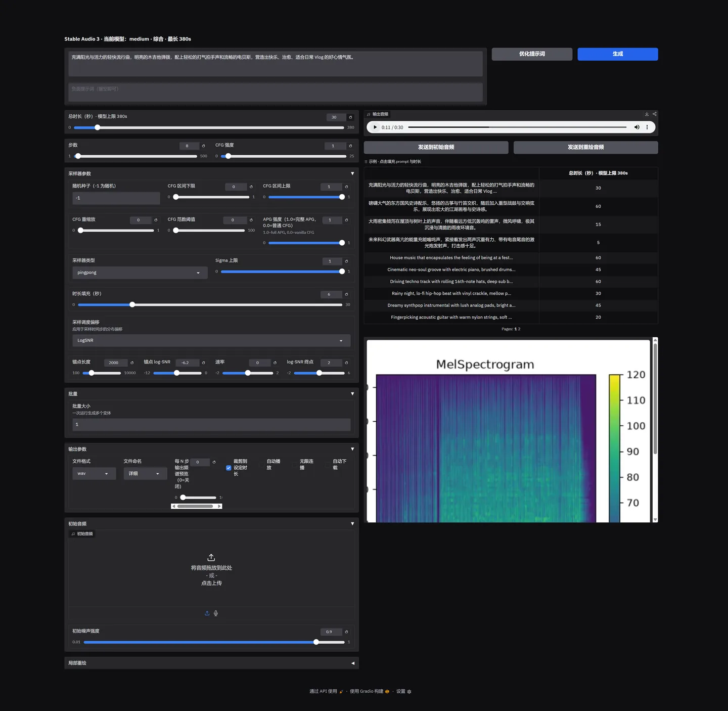Reset the 总时长 duration value
This screenshot has height=711, width=728.
point(350,117)
